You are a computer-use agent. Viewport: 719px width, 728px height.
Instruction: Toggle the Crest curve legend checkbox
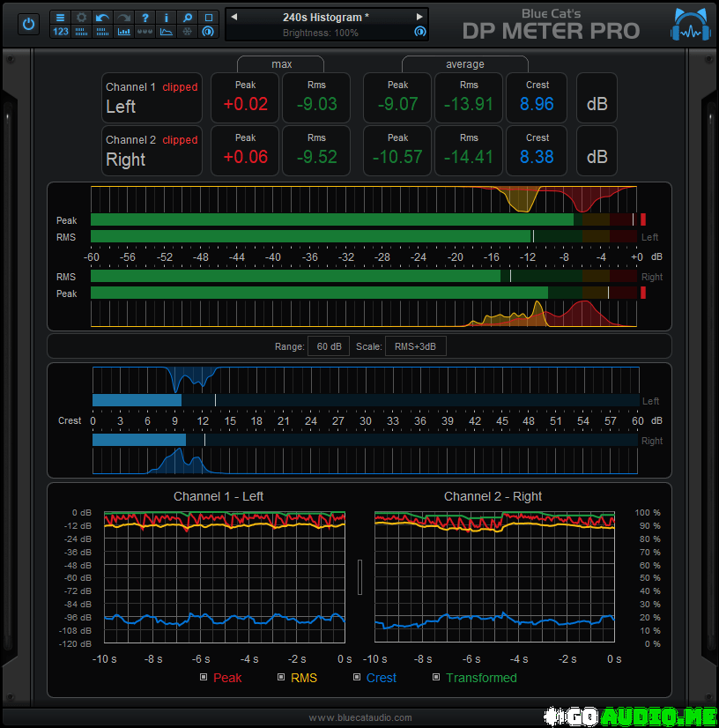[x=357, y=677]
